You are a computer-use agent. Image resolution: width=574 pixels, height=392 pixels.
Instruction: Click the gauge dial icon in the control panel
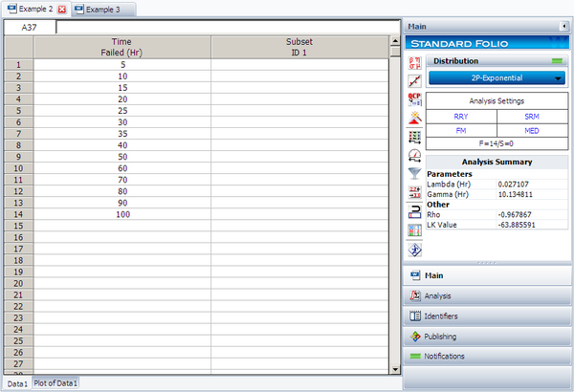point(414,155)
